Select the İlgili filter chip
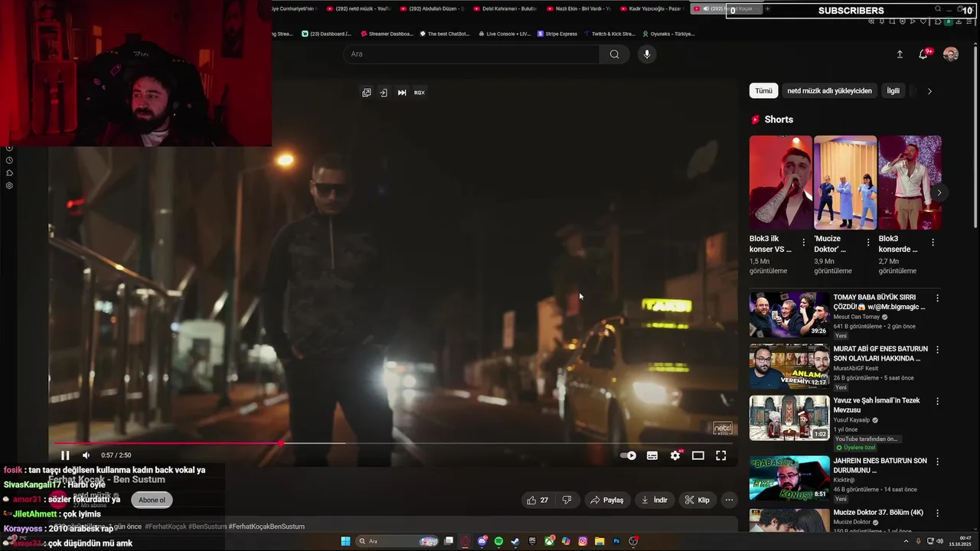Screen dimensions: 980x551 coord(893,90)
